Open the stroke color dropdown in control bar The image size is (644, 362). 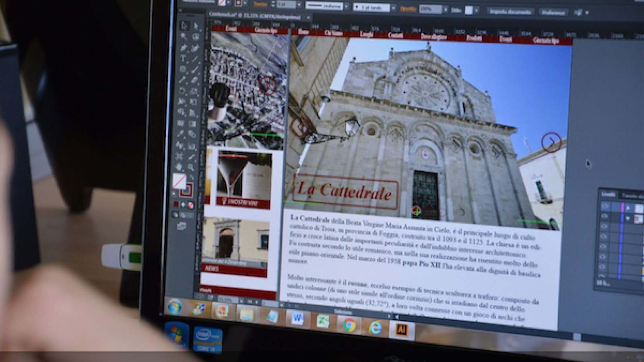click(x=244, y=3)
